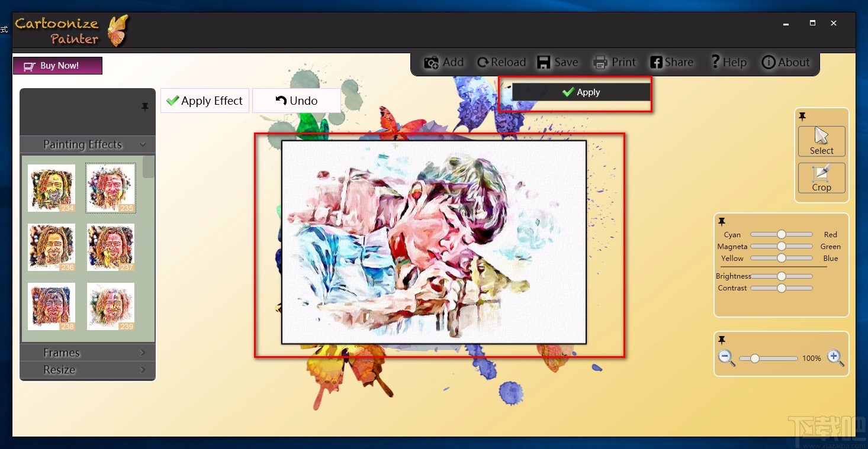
Task: Collapse the Painting Effects section
Action: coord(88,144)
